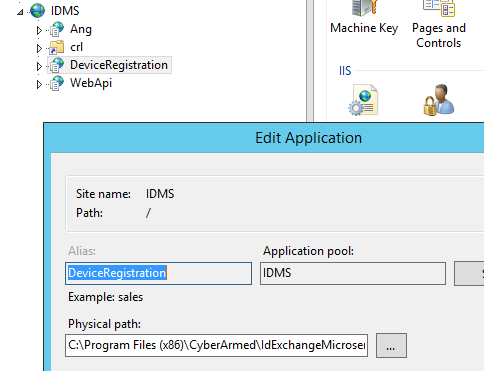Collapse the IDMS site node
The width and height of the screenshot is (484, 371).
[20, 12]
